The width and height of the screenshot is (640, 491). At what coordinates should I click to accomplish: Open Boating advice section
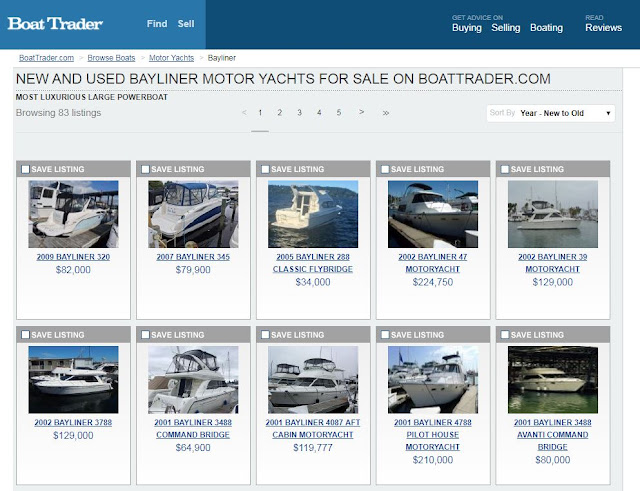[x=547, y=28]
